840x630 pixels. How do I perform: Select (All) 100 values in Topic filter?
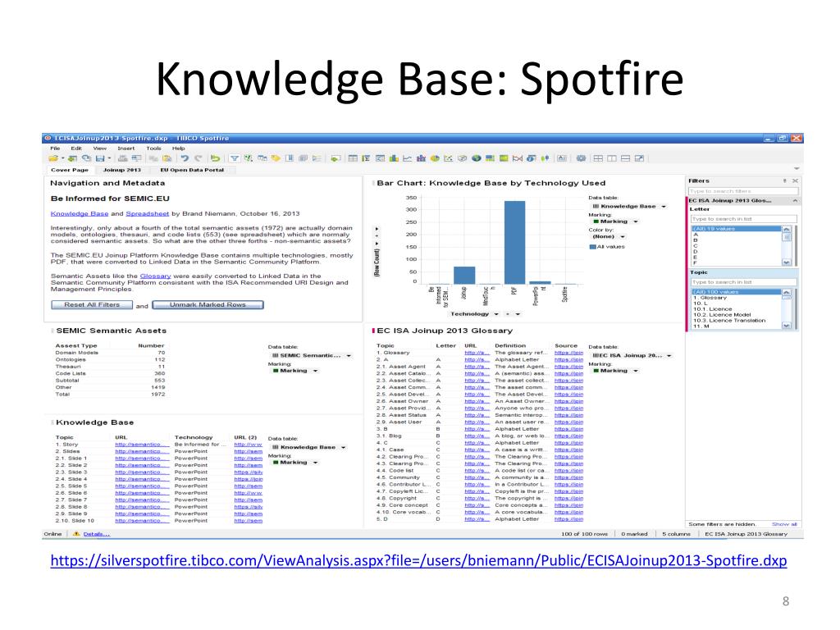coord(736,292)
